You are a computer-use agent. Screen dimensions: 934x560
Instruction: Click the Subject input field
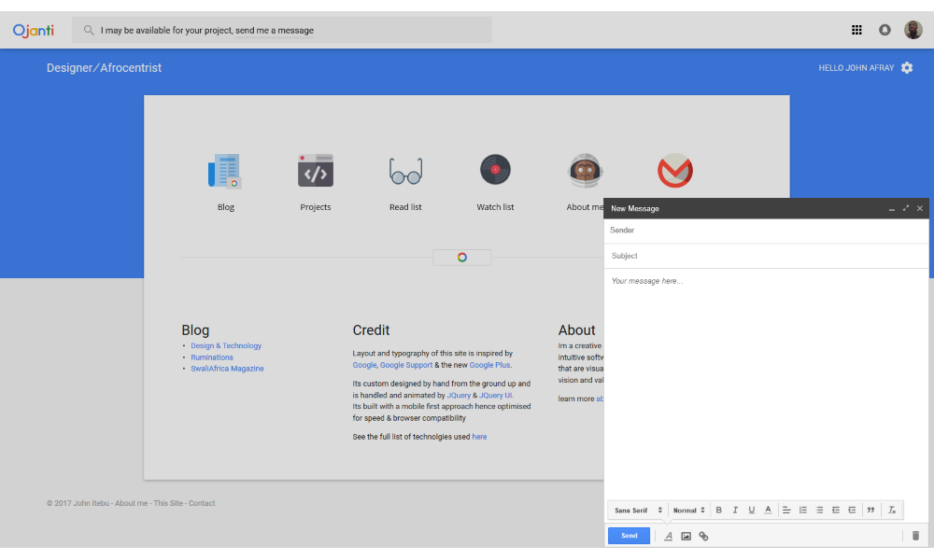(766, 256)
